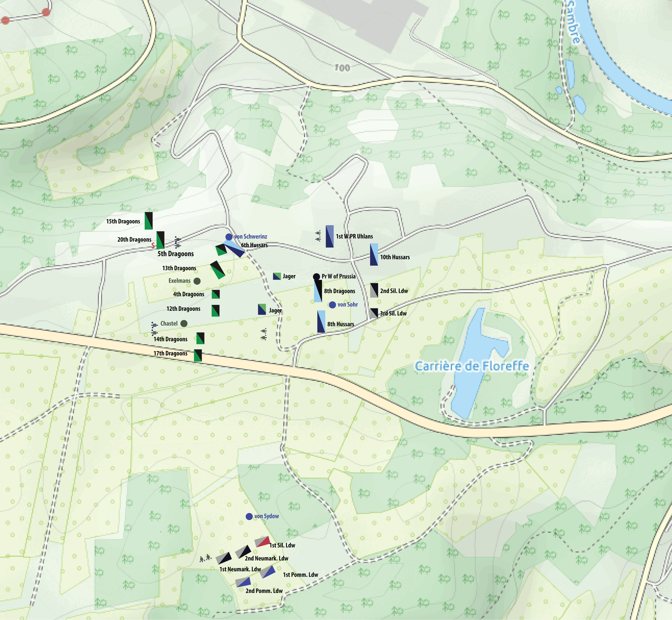
Task: Select the von Sohr commander dot
Action: tap(332, 305)
